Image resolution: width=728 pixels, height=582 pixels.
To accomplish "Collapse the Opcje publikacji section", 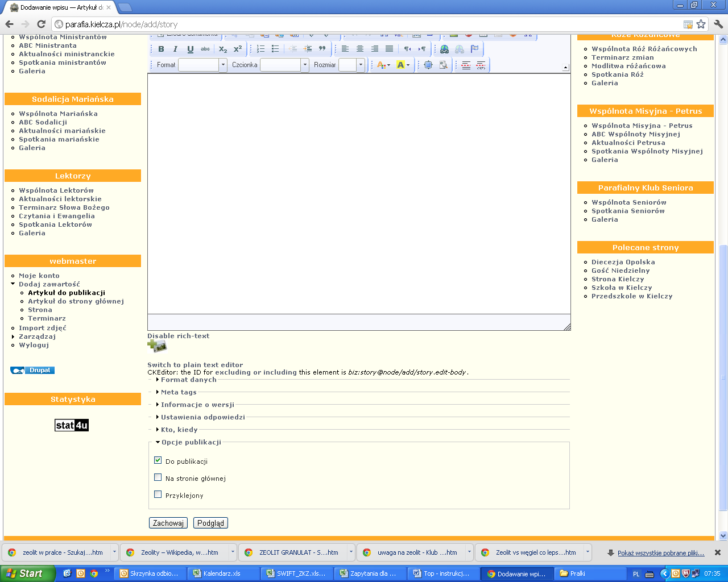I will [x=191, y=442].
